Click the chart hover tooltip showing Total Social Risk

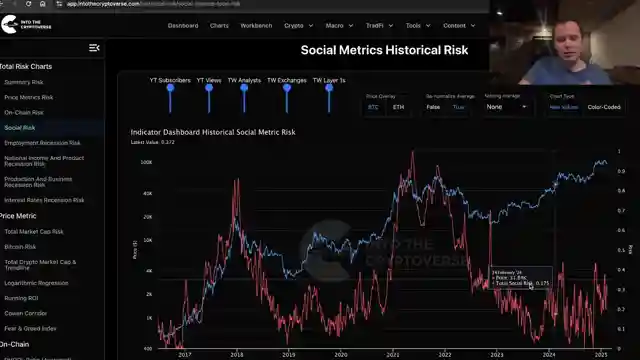[520, 278]
